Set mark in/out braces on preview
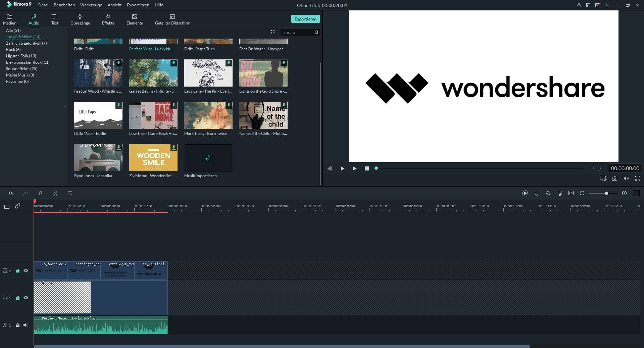 click(x=597, y=168)
